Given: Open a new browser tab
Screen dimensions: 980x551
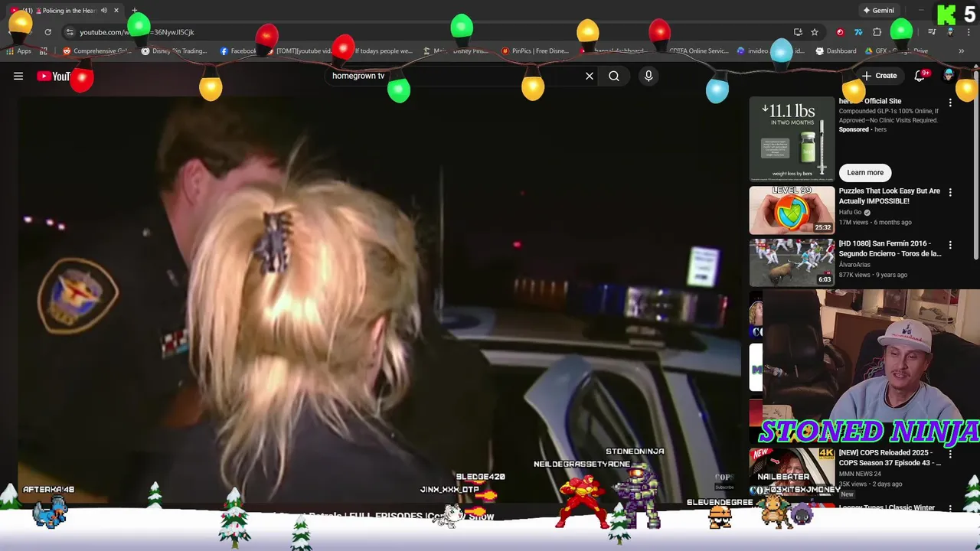Looking at the screenshot, I should click(x=135, y=11).
